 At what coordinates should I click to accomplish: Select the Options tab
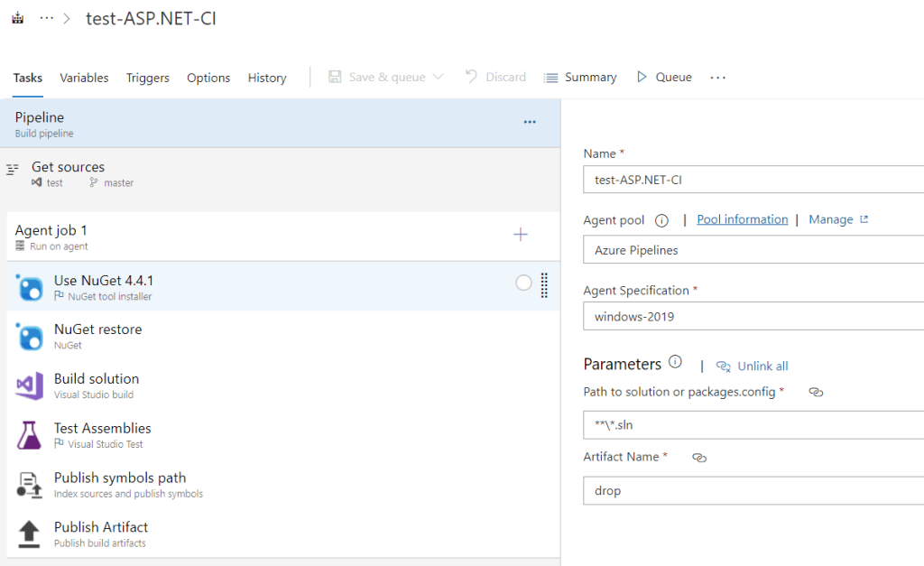click(x=208, y=78)
